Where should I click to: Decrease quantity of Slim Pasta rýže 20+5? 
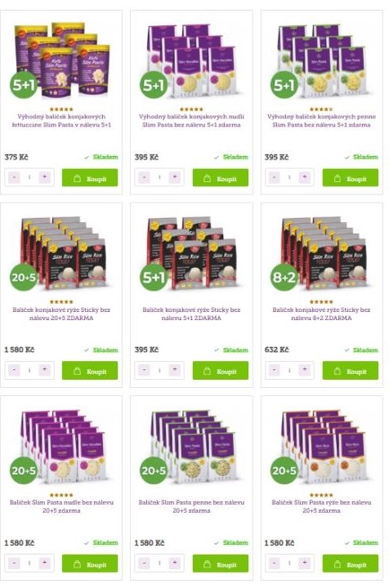tap(275, 563)
